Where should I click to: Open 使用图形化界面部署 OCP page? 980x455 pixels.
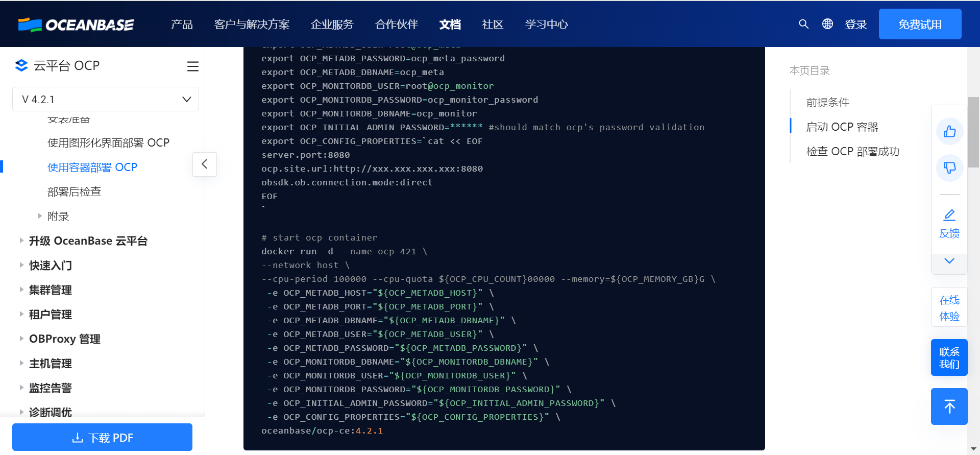(x=108, y=142)
